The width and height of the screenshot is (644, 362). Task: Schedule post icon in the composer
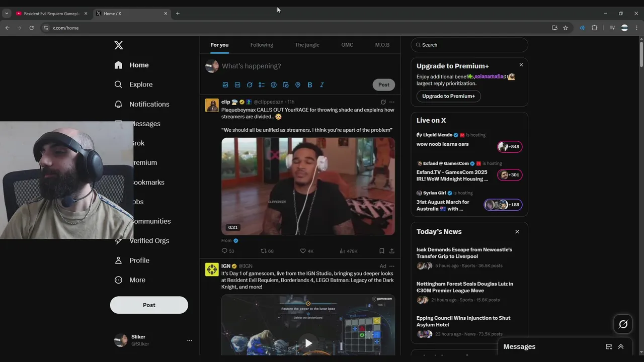click(286, 85)
